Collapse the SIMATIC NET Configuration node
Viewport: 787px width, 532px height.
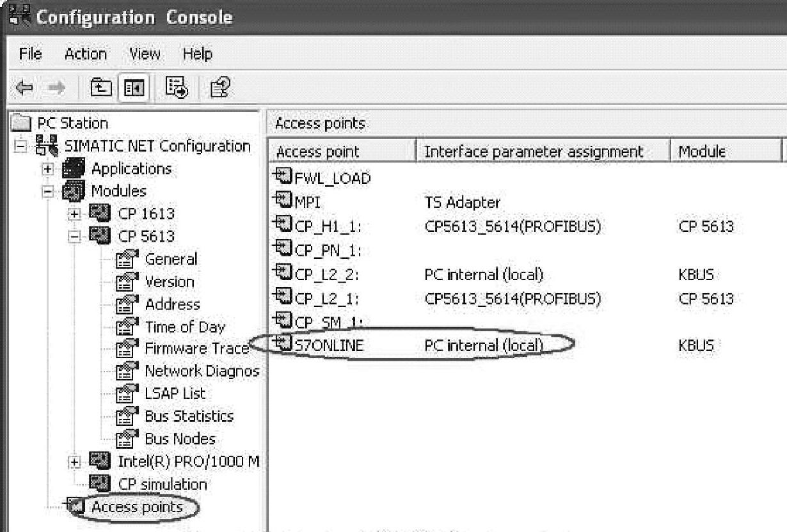pyautogui.click(x=20, y=146)
